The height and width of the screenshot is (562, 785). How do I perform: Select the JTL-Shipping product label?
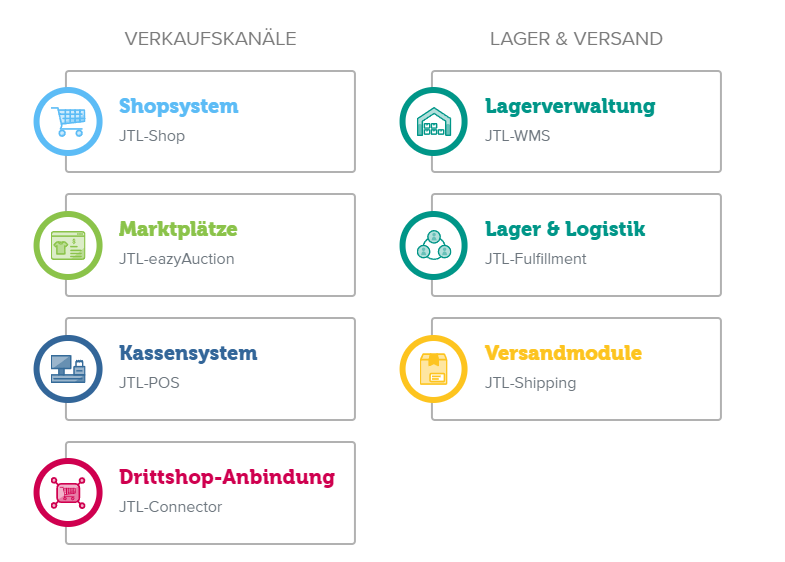pos(531,383)
